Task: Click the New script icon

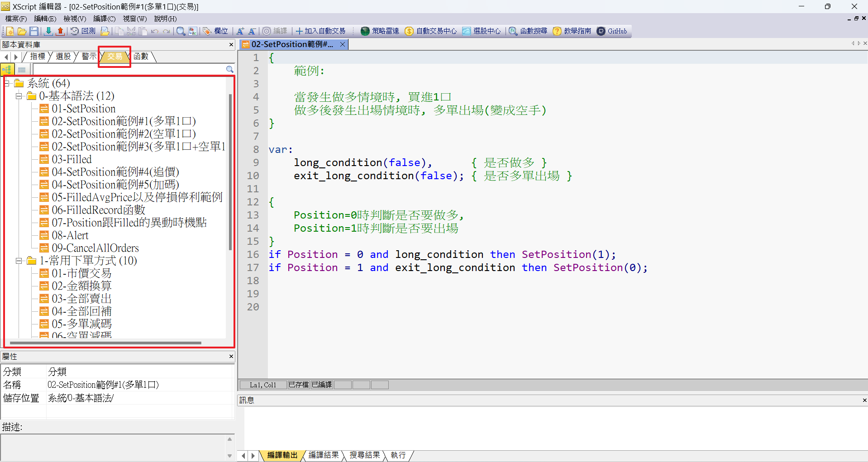Action: coord(10,31)
